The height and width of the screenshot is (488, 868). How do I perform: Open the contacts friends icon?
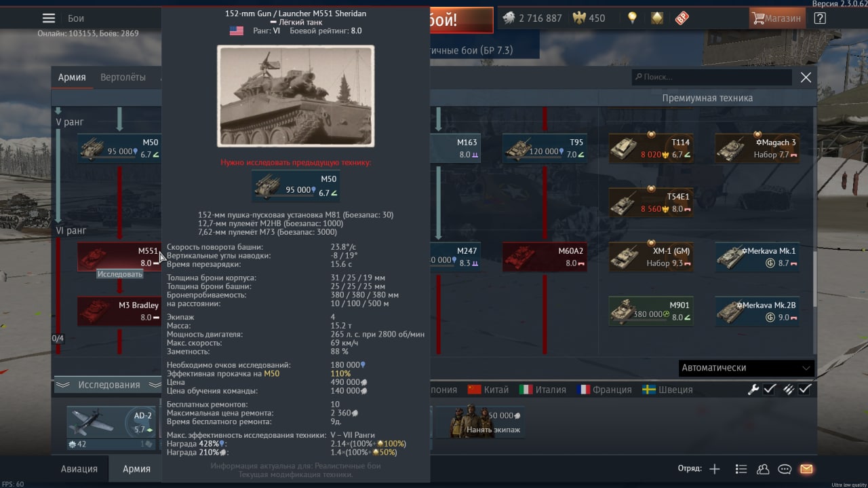pos(763,469)
